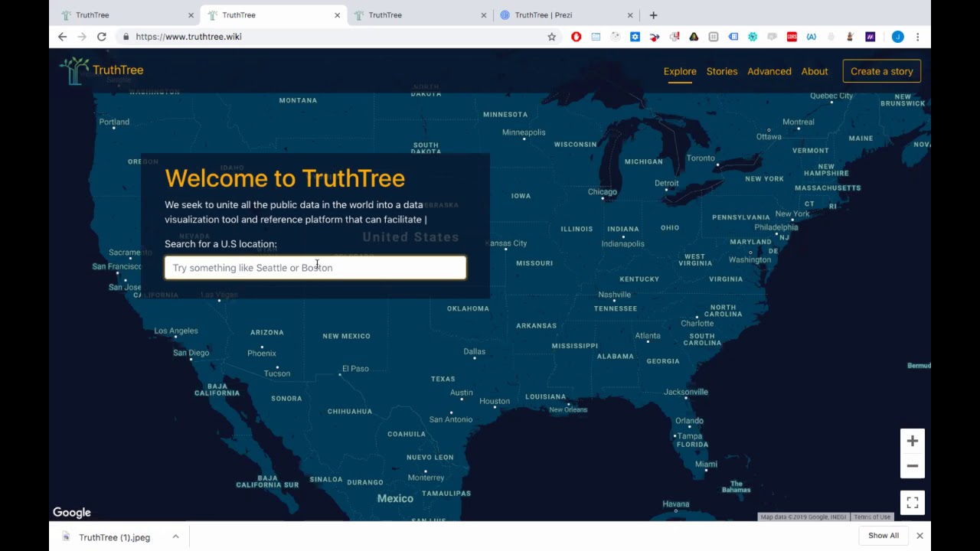980x551 pixels.
Task: Click the site security lock icon
Action: 126,37
